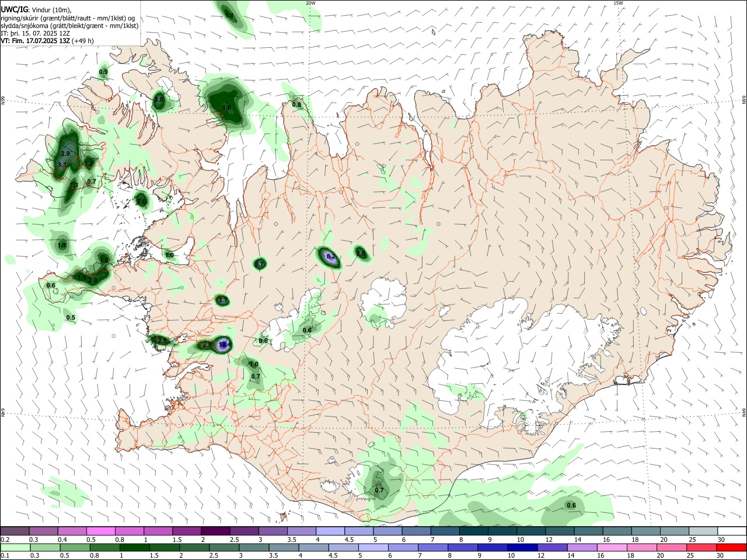Click the light pink swatch labeled 16 in the lower legend row
Screen dimensions: 747x560
pyautogui.click(x=612, y=547)
